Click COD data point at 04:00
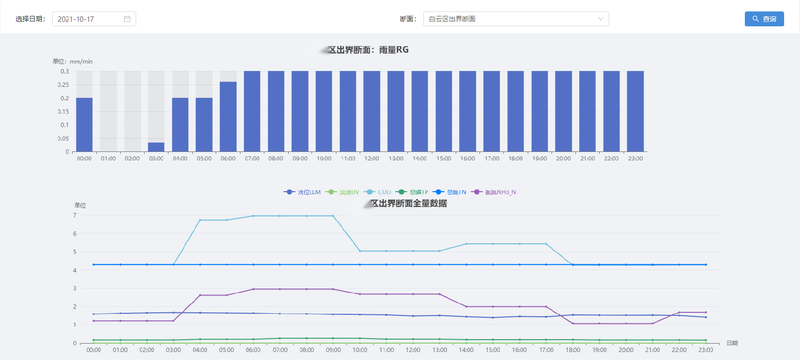 click(200, 220)
